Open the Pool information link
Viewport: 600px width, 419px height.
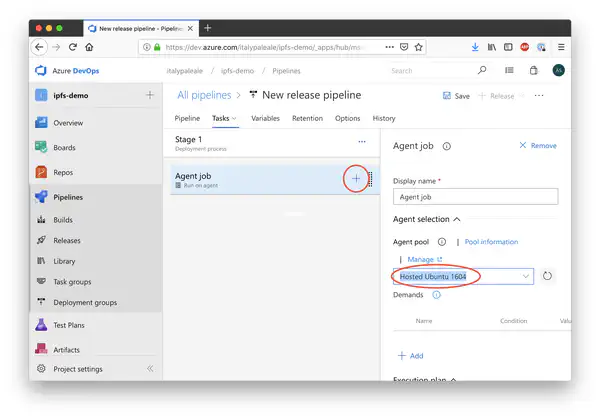coord(491,242)
